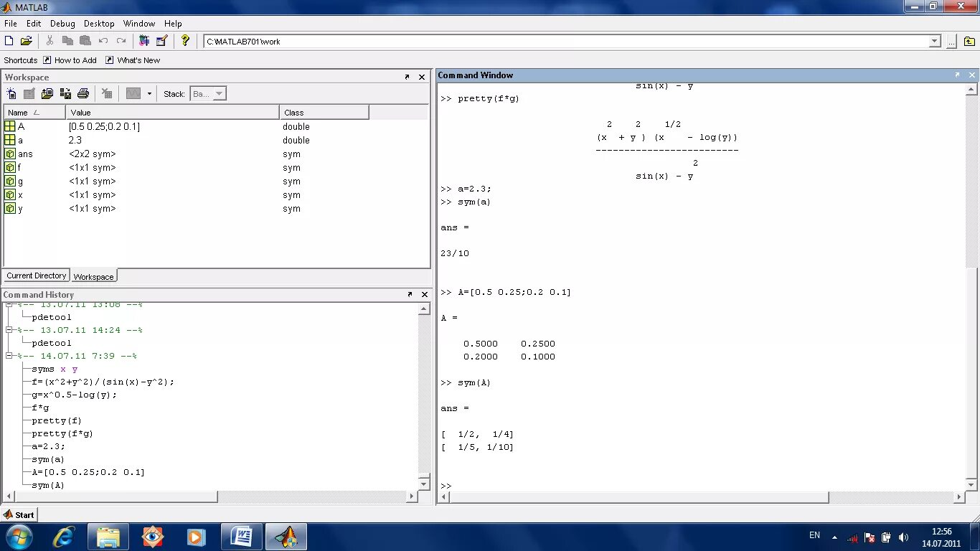Screen dimensions: 980x551
Task: Undock the Command History panel
Action: pyautogui.click(x=410, y=294)
